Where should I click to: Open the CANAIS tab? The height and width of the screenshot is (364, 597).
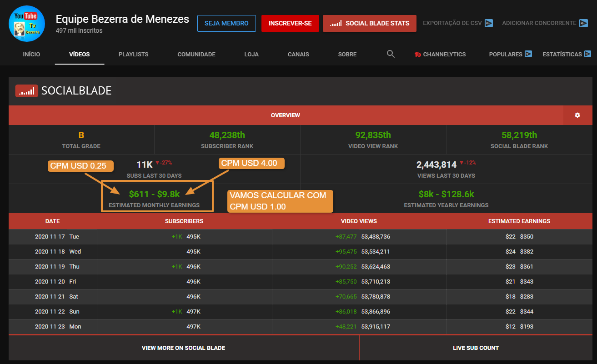[x=298, y=54]
